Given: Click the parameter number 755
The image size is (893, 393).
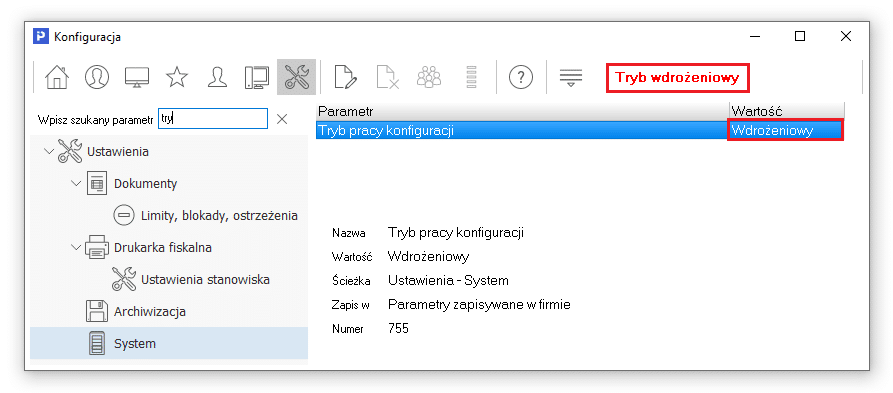Looking at the screenshot, I should (398, 328).
